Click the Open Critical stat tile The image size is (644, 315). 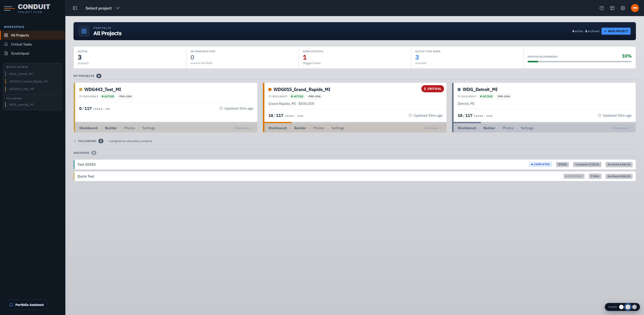355,57
